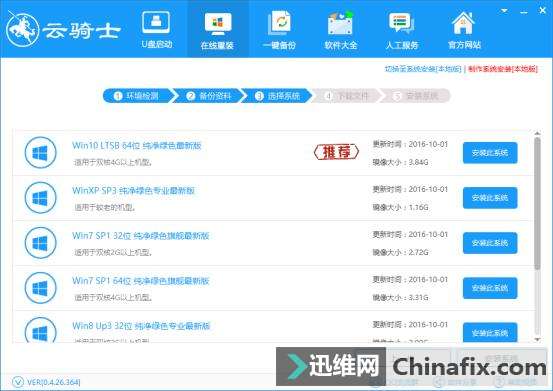Click the scroll down arrow of the system list
The width and height of the screenshot is (553, 391).
(537, 339)
